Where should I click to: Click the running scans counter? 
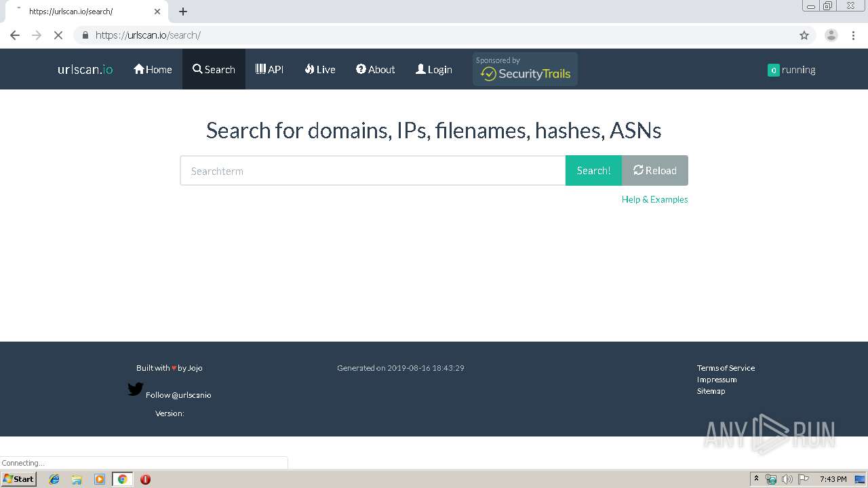point(791,70)
